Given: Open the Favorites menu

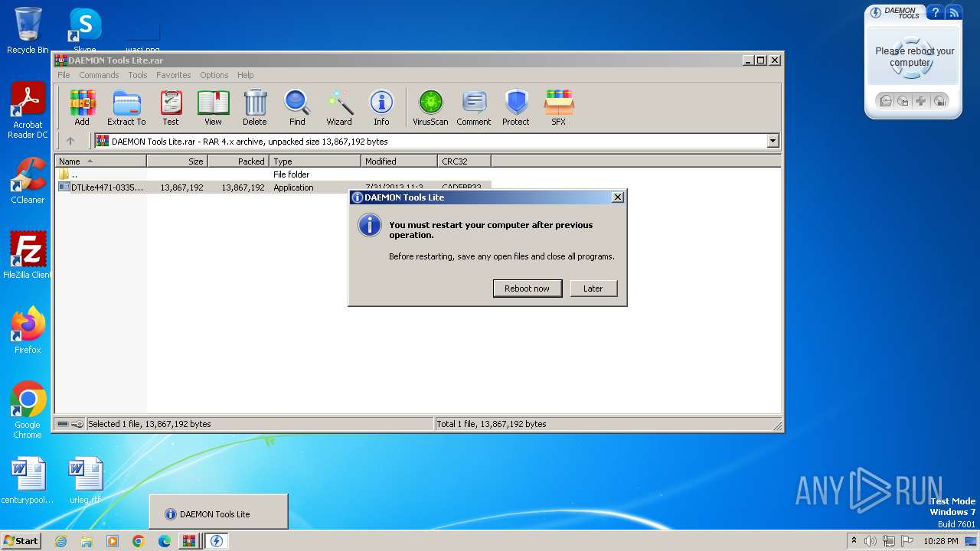Looking at the screenshot, I should (174, 75).
